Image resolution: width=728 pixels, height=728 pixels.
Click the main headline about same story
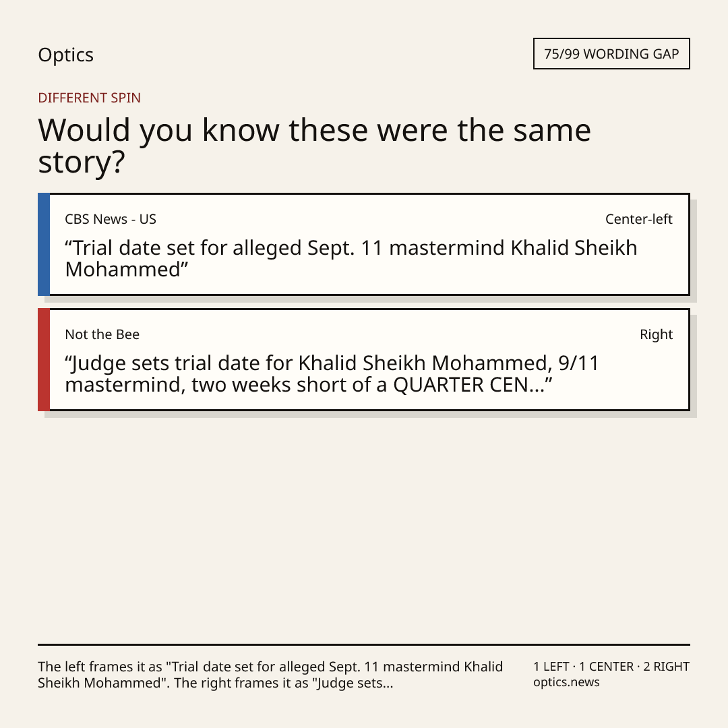coord(314,146)
